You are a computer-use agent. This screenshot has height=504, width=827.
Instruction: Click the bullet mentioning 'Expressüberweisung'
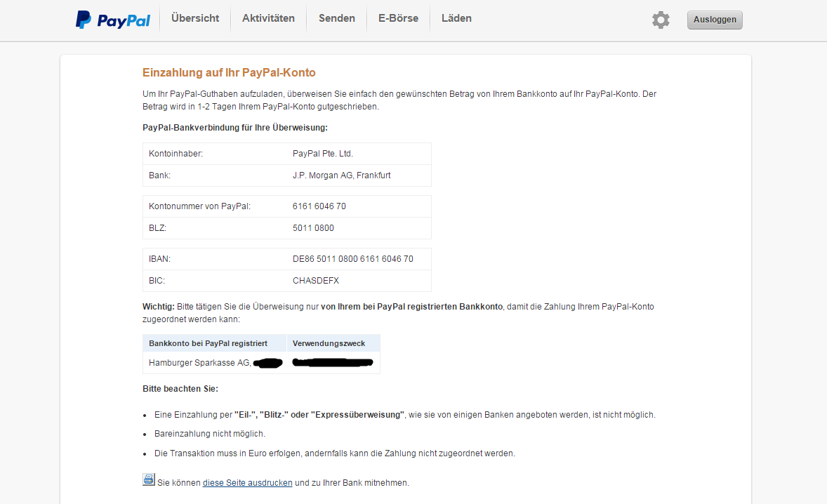(x=405, y=415)
